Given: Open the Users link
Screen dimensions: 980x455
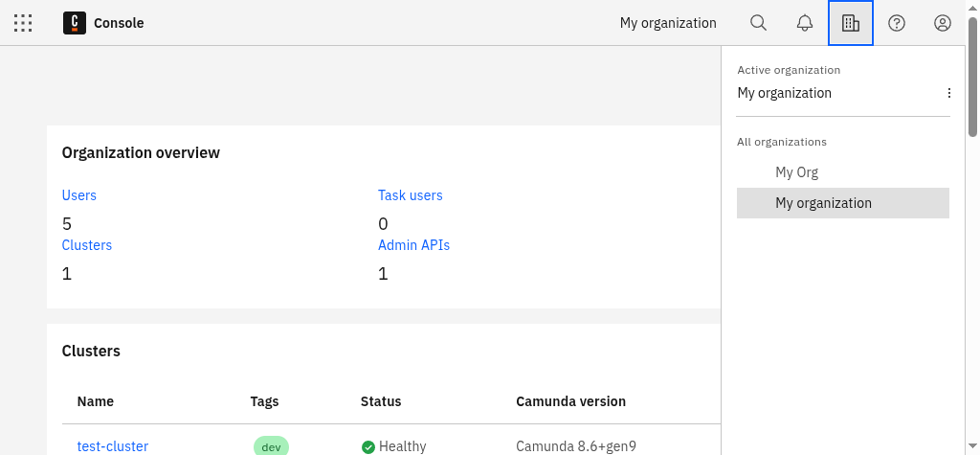Looking at the screenshot, I should 79,195.
